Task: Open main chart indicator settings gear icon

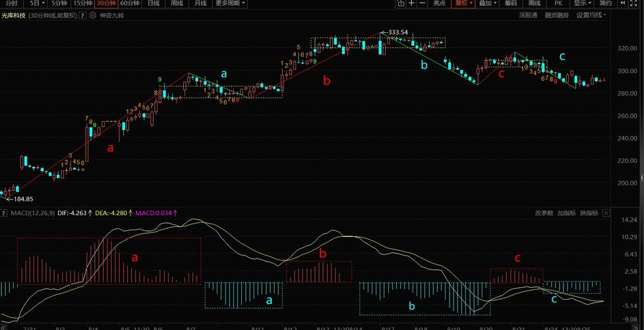Action: [92, 16]
